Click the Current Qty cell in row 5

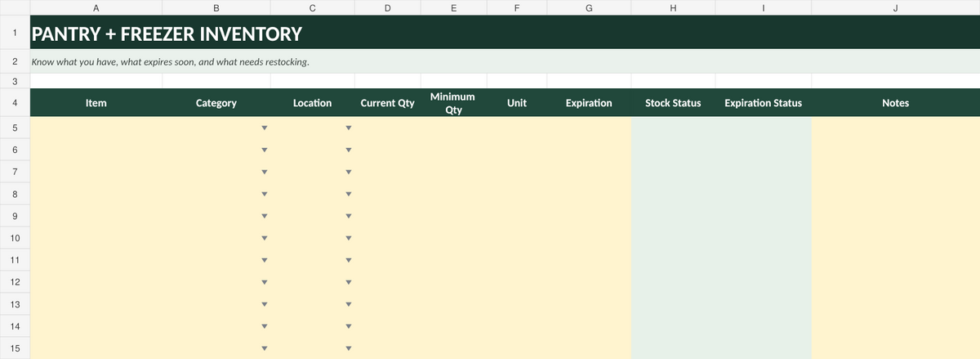[387, 128]
